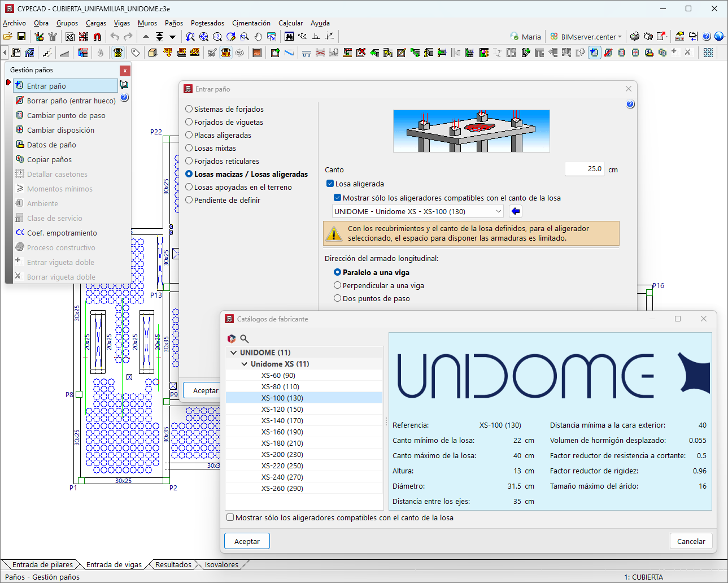
Task: Select XS-160 (190) in the catalog tree
Action: click(x=282, y=432)
